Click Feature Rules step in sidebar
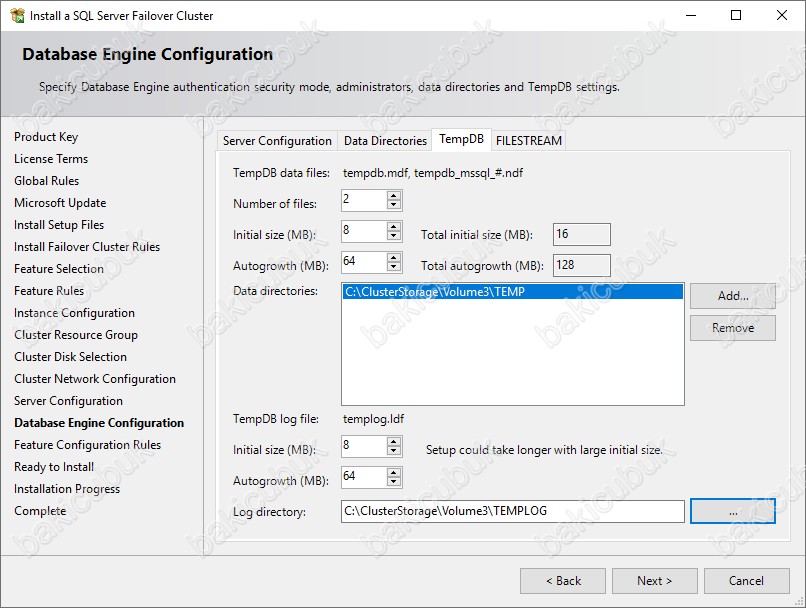Screen dimensions: 806x608 [x=49, y=291]
